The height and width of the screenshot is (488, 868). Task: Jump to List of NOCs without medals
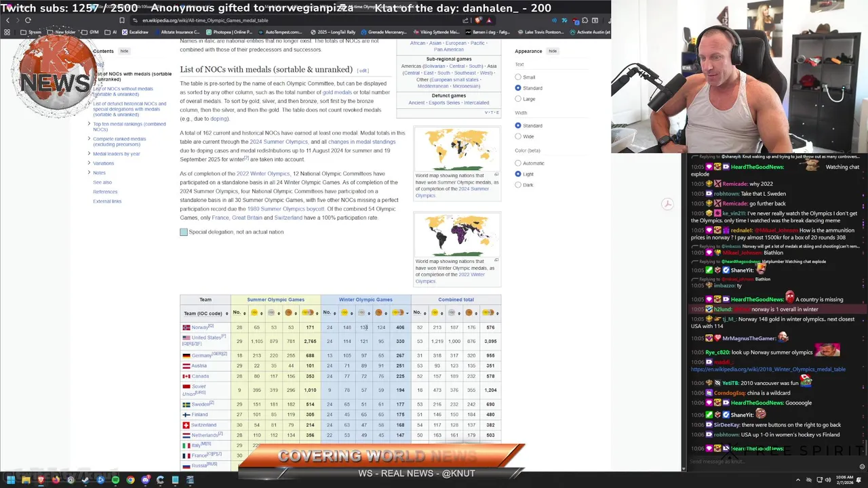tap(123, 91)
